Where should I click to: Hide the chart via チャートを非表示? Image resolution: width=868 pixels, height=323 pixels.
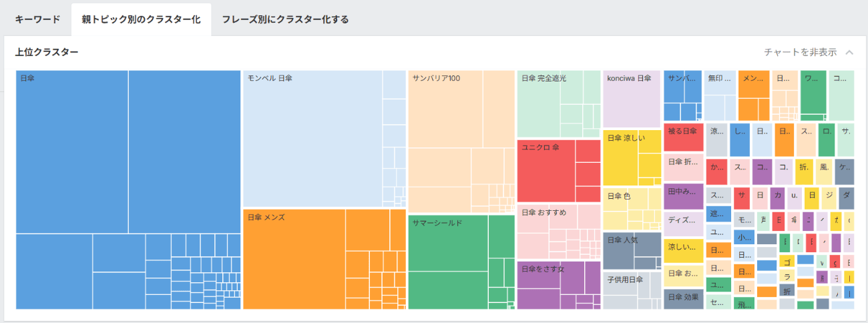point(800,52)
